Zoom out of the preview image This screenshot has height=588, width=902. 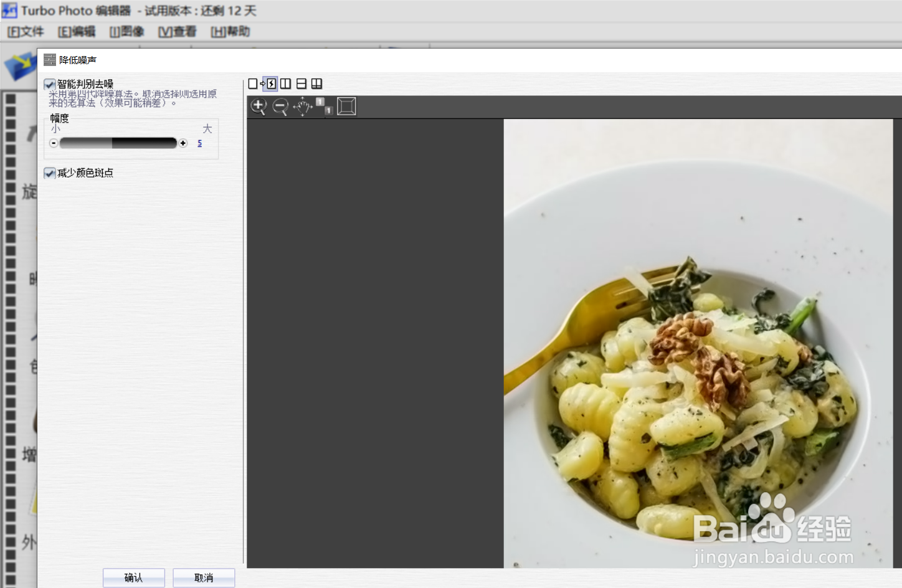click(281, 107)
